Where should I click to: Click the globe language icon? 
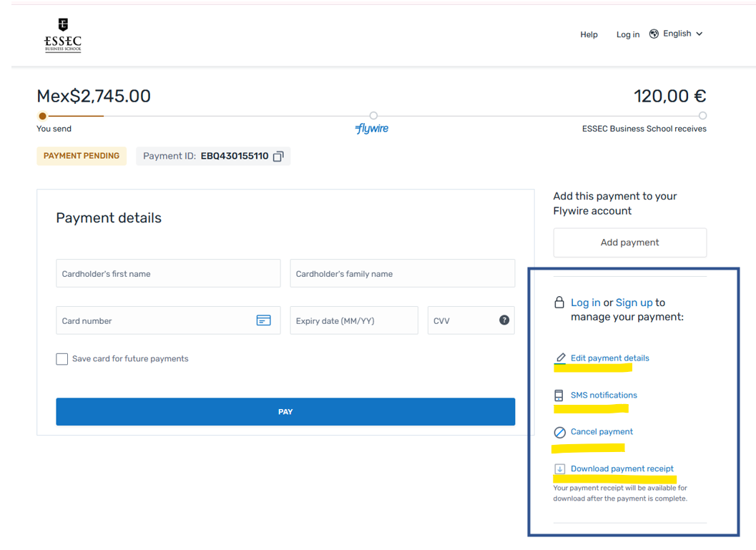click(654, 34)
